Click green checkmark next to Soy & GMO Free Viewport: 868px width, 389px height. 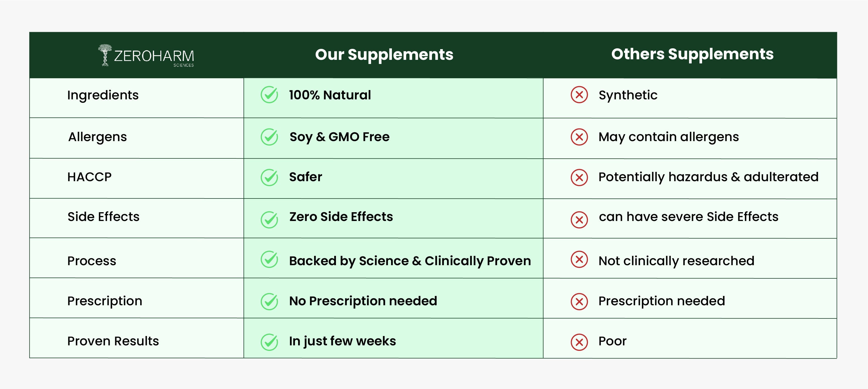[x=269, y=137]
